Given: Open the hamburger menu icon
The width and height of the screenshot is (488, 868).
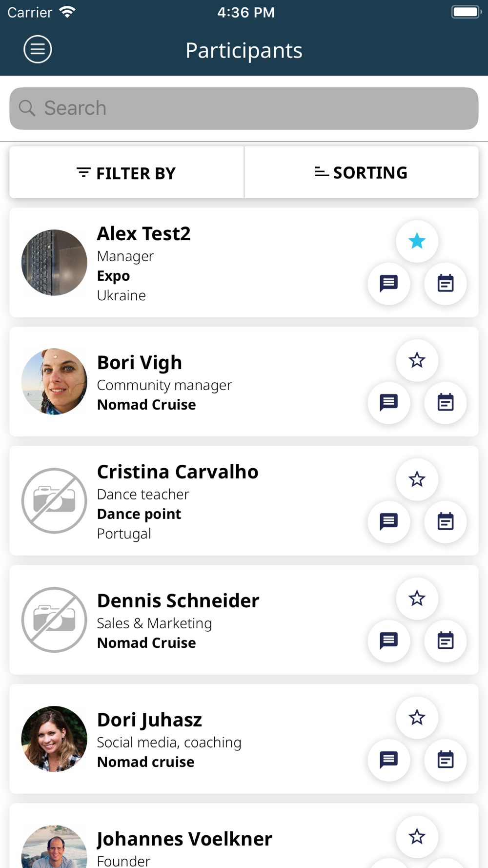Looking at the screenshot, I should click(x=38, y=49).
